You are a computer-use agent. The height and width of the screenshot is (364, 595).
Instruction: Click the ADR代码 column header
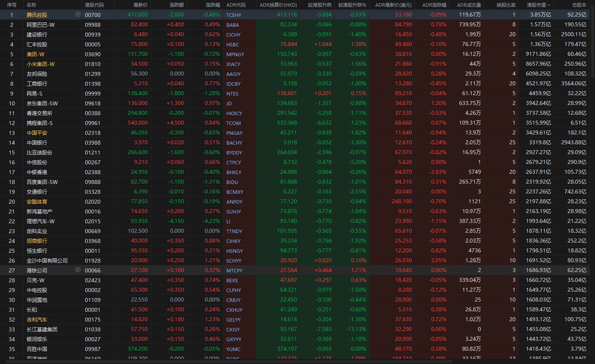click(236, 5)
